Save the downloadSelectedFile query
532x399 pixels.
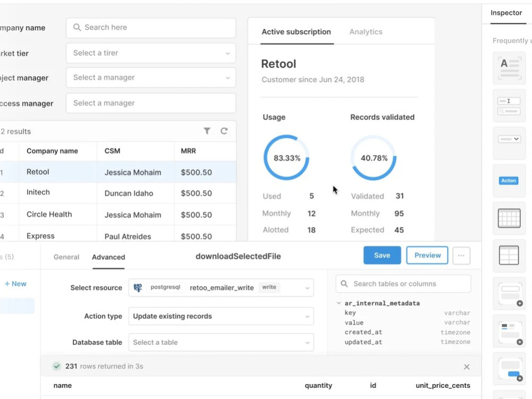(382, 255)
